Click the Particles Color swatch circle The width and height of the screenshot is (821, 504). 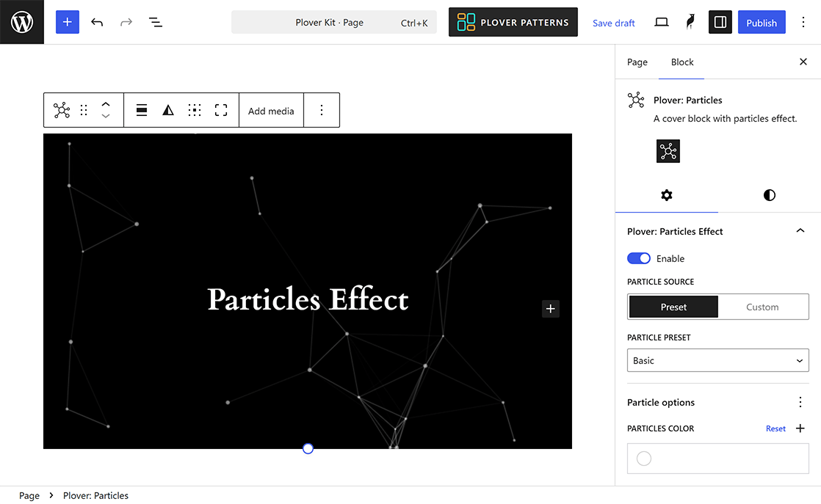644,458
